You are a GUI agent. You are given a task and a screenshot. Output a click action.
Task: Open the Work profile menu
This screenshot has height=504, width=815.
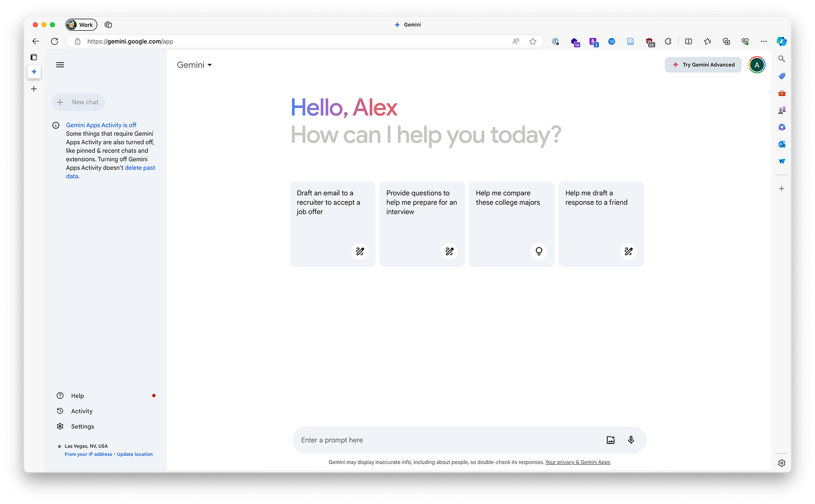(81, 24)
